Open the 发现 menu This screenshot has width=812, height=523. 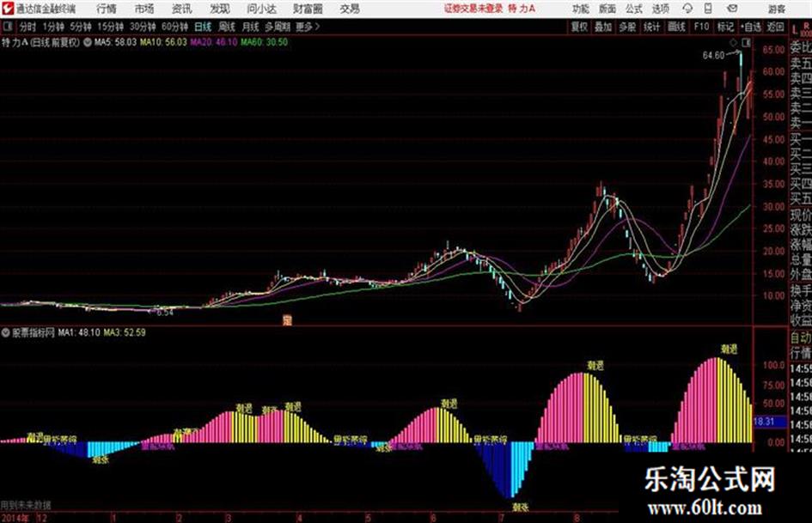(220, 9)
